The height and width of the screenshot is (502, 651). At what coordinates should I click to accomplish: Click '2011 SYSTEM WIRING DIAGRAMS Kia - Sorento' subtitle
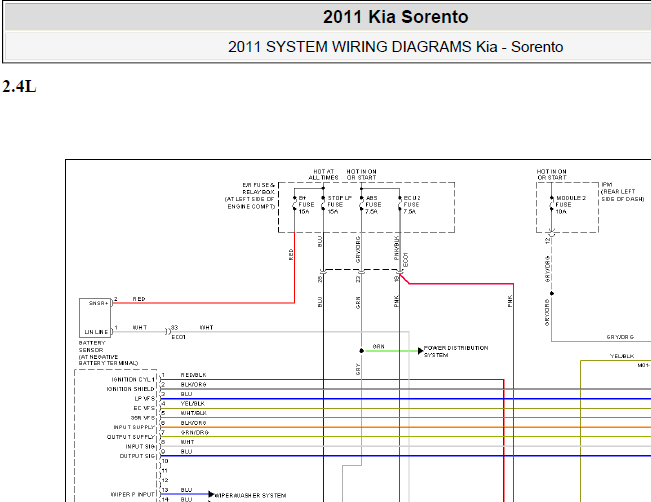[395, 47]
